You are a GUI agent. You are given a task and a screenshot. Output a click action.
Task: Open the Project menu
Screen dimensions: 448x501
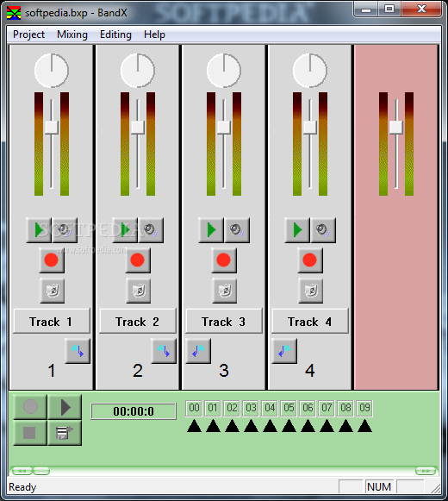pyautogui.click(x=28, y=34)
